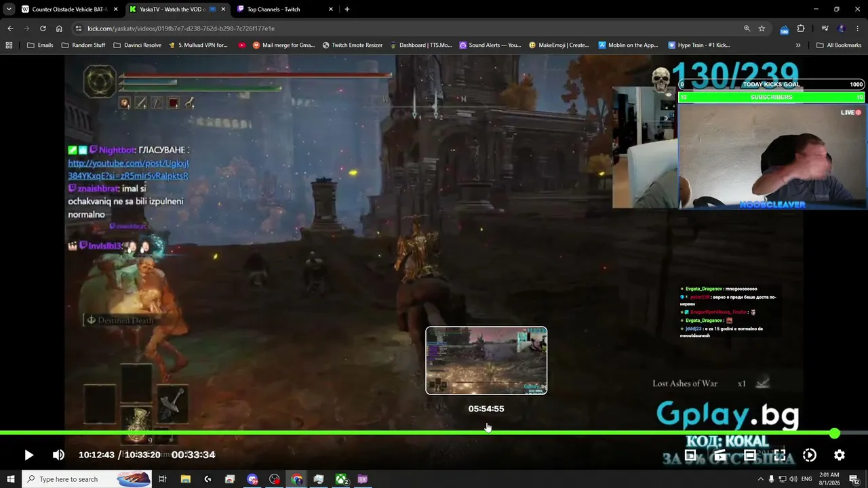868x488 pixels.
Task: Click the address bar URL field
Action: click(x=407, y=28)
